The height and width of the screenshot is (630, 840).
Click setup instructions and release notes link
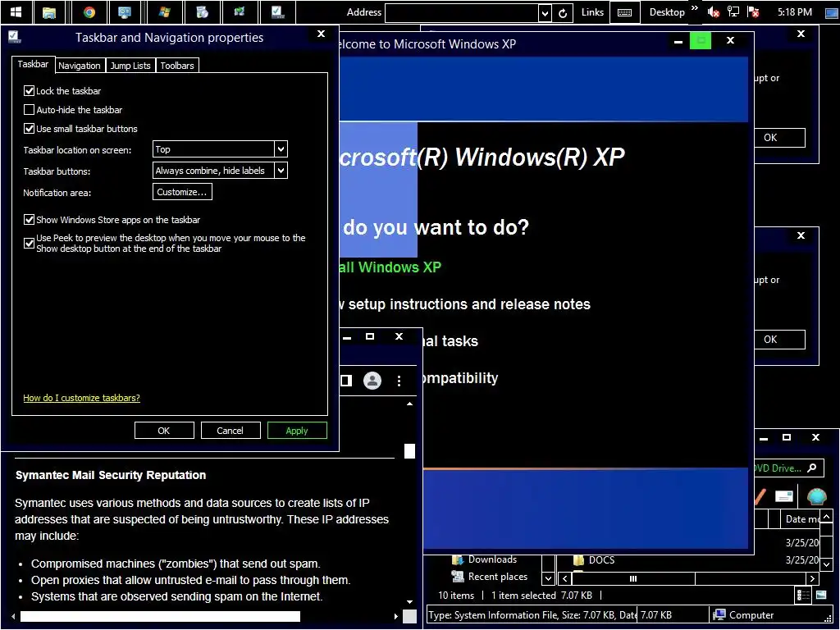[465, 304]
